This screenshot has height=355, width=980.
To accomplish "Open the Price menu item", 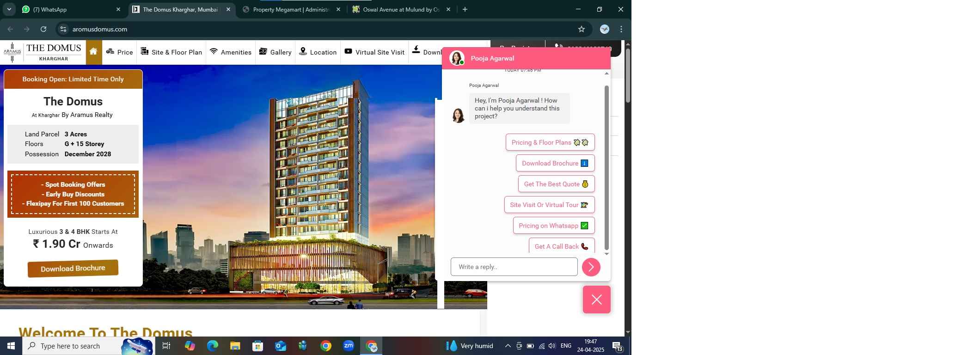I will (x=120, y=52).
